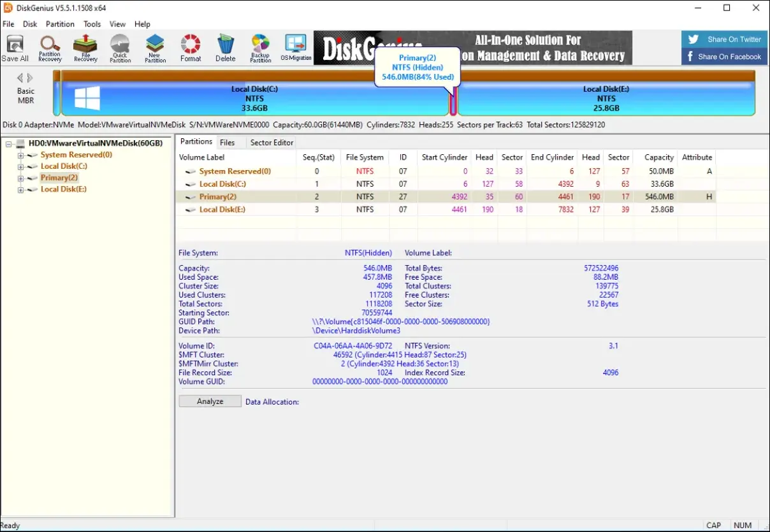Click the Attribute column header
The image size is (770, 532).
pos(697,157)
